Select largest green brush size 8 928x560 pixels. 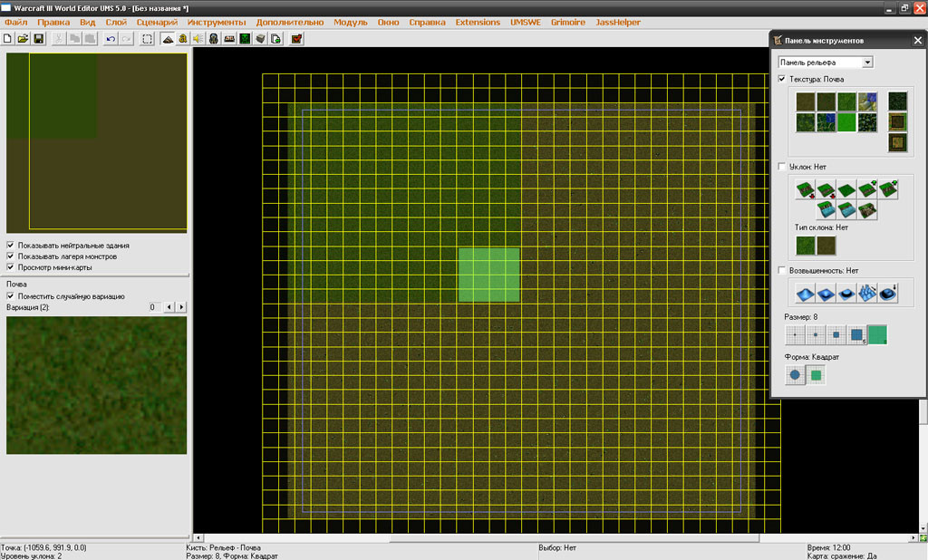pos(877,334)
